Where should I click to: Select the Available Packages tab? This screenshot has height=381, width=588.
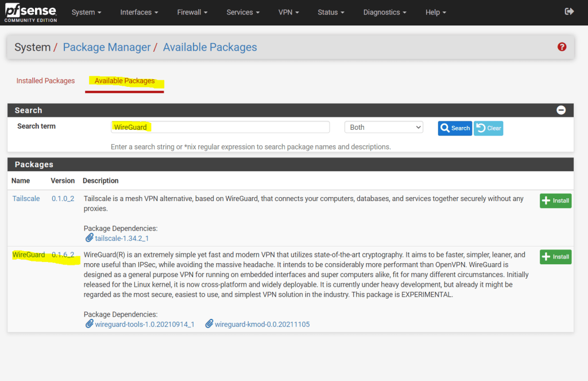pyautogui.click(x=125, y=80)
